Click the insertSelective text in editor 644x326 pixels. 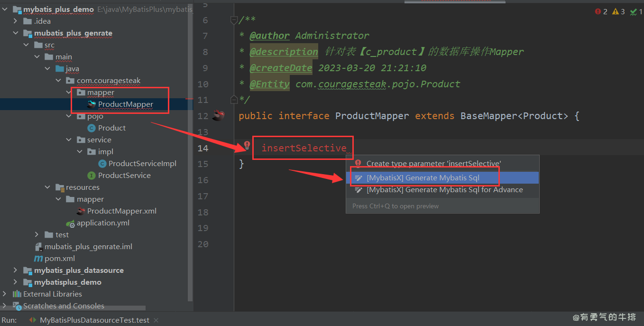click(x=304, y=148)
